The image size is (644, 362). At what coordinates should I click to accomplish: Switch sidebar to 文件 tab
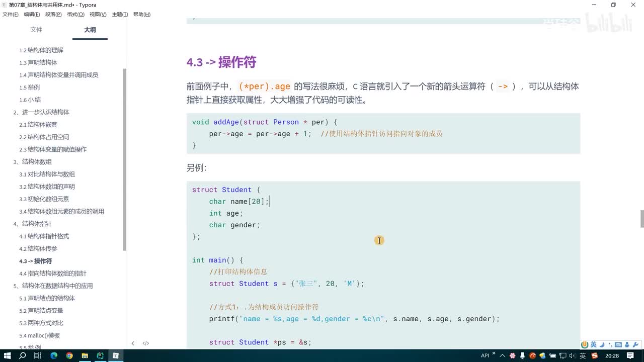[x=36, y=30]
